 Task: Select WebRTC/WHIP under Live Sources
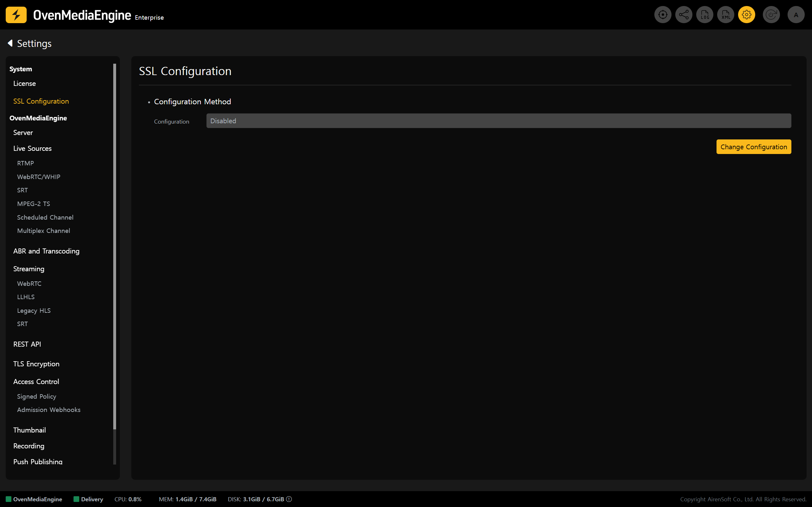point(39,177)
